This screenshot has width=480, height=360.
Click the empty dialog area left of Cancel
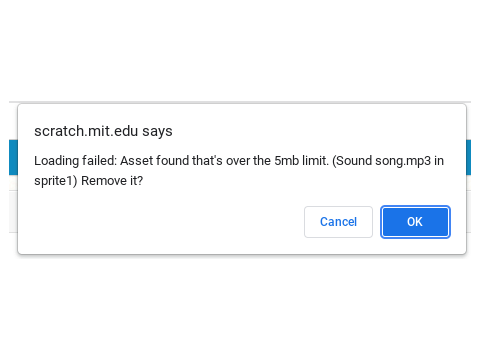tap(160, 222)
